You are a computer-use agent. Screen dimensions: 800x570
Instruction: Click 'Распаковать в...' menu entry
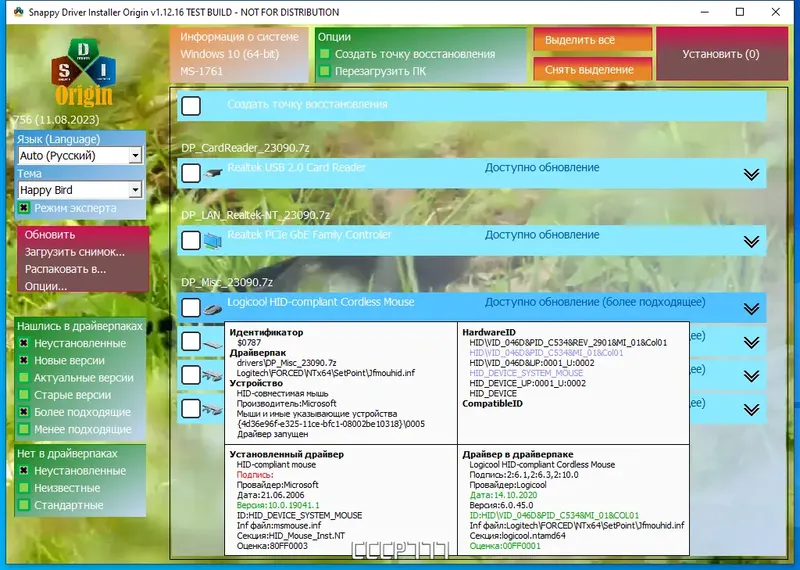point(65,269)
